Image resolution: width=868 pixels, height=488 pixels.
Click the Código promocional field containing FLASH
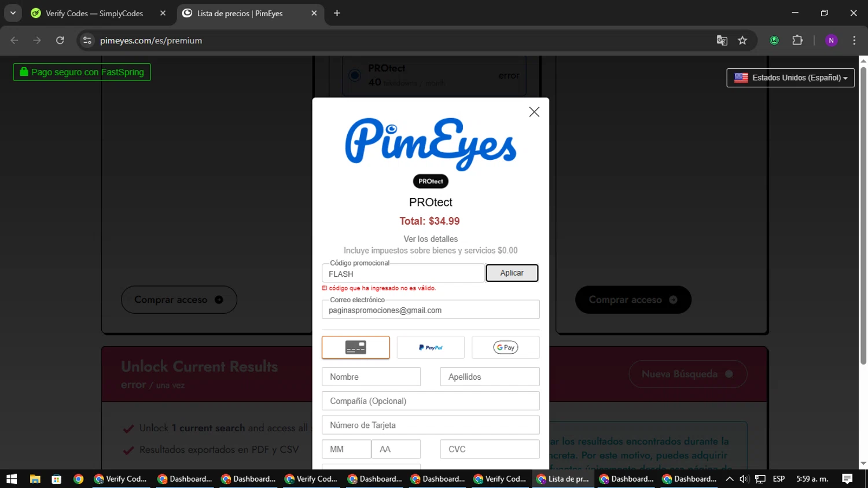(403, 273)
